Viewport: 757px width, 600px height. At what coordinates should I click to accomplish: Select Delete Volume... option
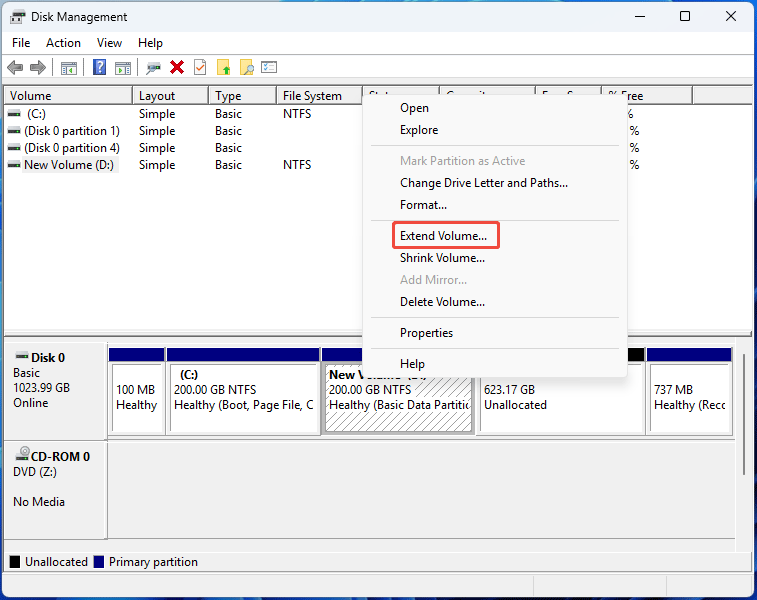coord(495,302)
